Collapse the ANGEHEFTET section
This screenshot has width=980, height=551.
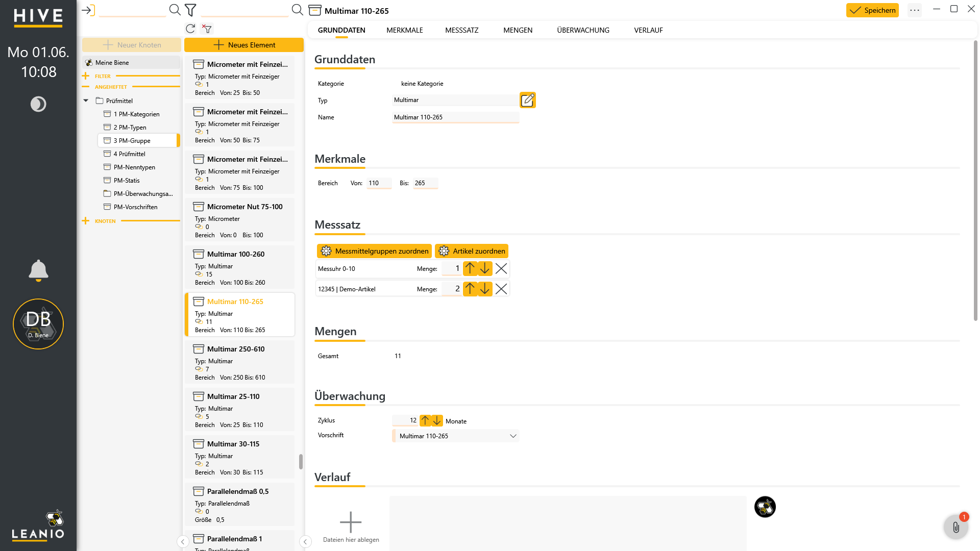(85, 87)
